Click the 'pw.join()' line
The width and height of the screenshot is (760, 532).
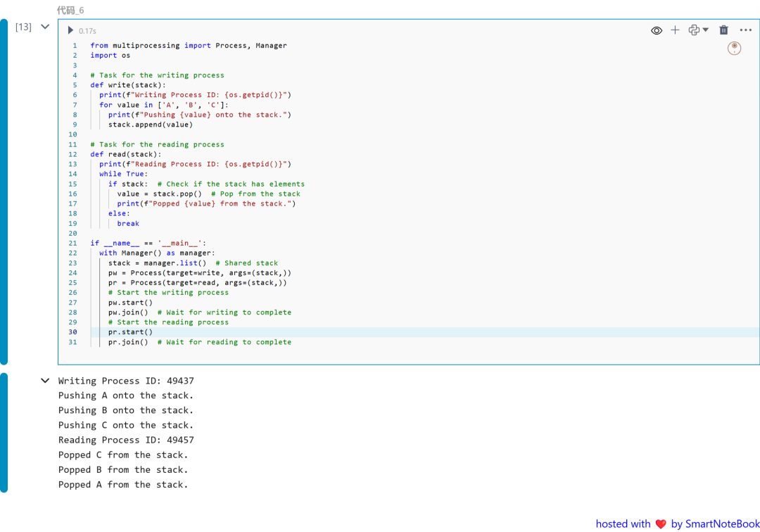coord(200,312)
